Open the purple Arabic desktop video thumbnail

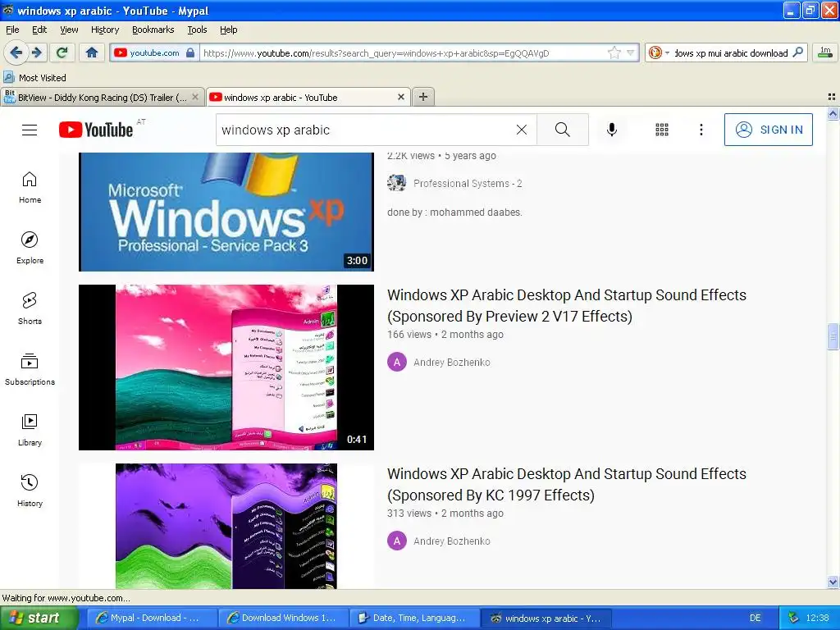tap(226, 526)
